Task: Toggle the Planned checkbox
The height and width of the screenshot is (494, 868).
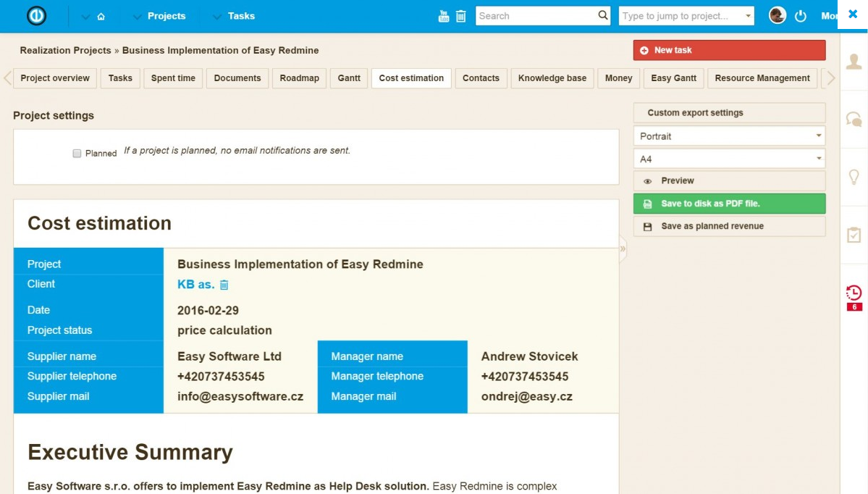Action: point(77,154)
